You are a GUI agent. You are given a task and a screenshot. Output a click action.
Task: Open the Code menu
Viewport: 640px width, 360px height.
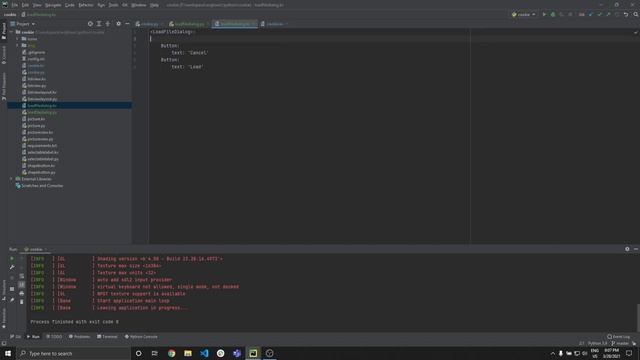tap(70, 5)
